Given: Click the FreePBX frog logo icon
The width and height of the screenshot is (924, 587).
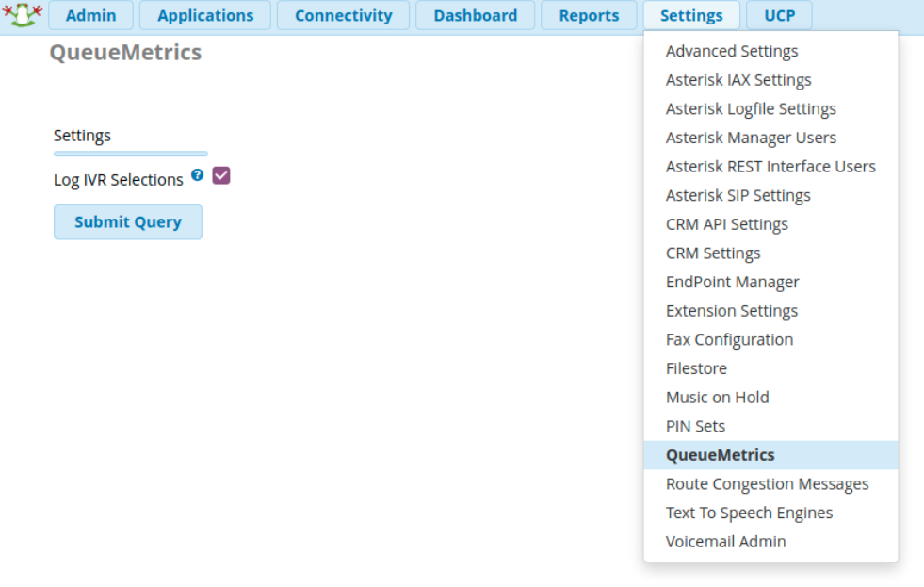Looking at the screenshot, I should [23, 15].
